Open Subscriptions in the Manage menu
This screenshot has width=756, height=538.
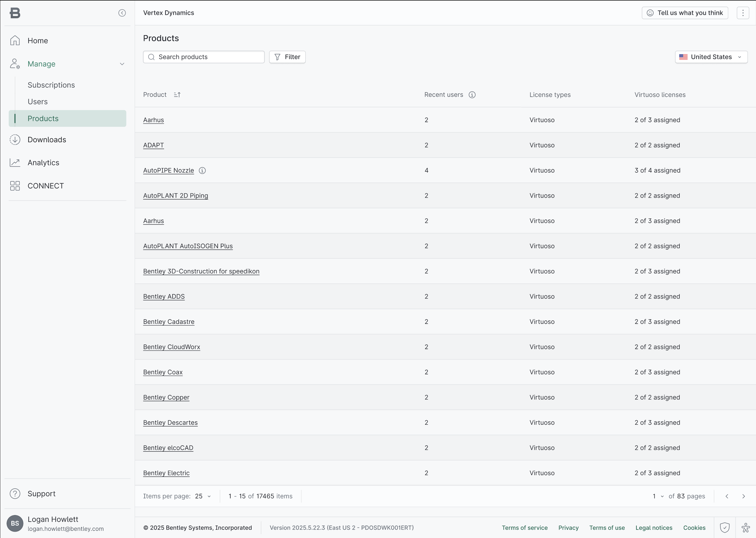point(51,85)
